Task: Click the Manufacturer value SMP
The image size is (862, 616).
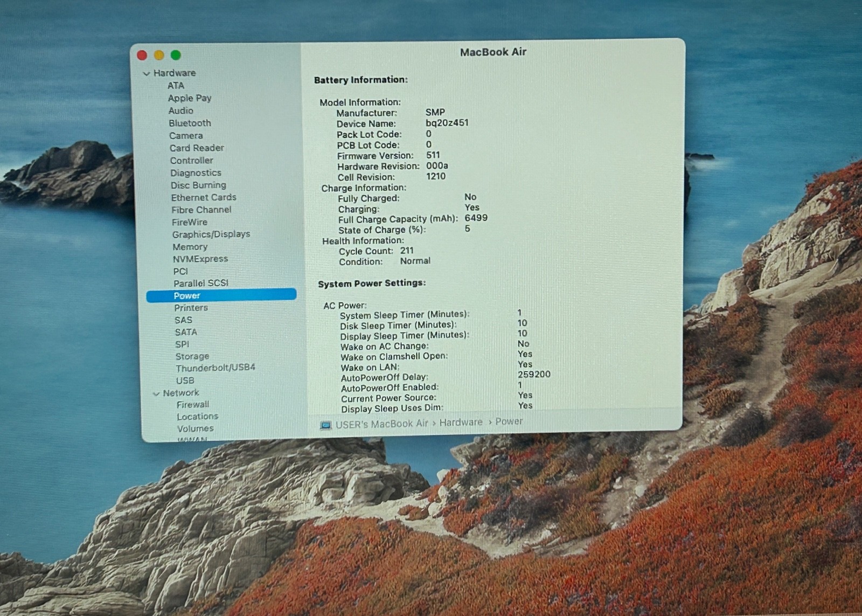Action: [x=435, y=112]
